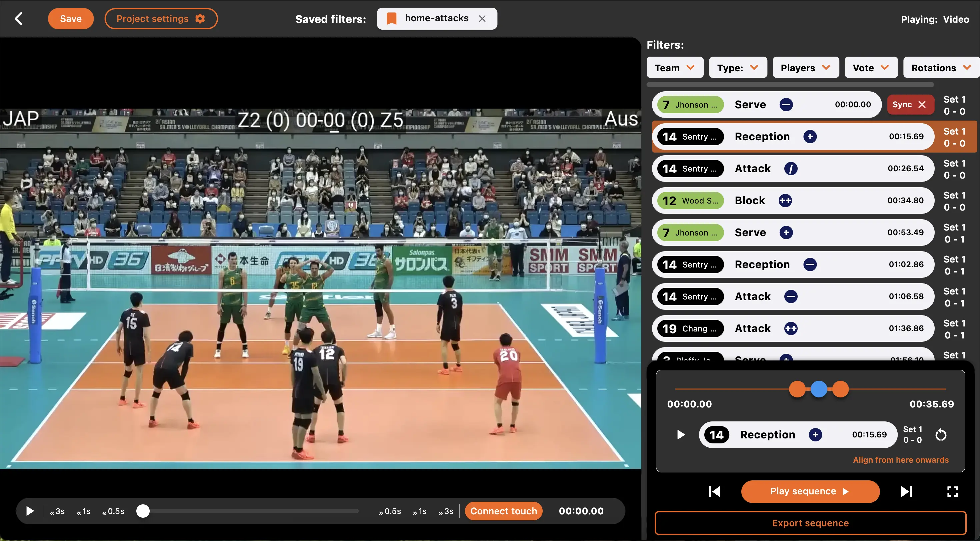Select the 12 Wood Block row

pos(793,200)
